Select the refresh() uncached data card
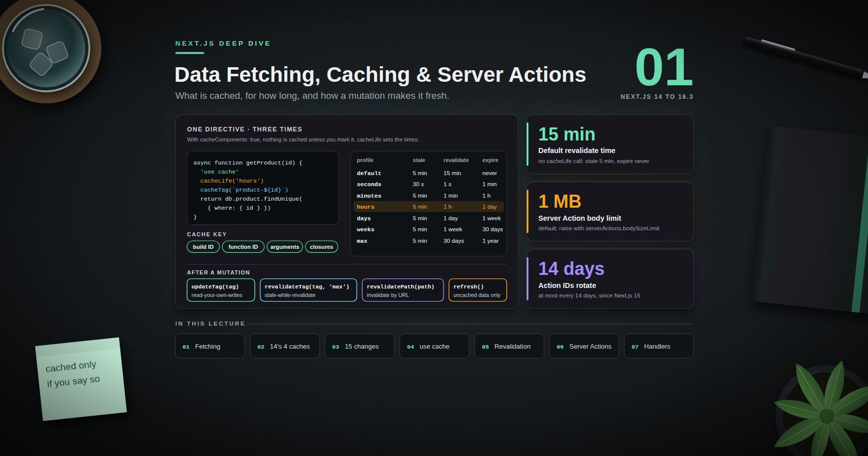 (478, 290)
